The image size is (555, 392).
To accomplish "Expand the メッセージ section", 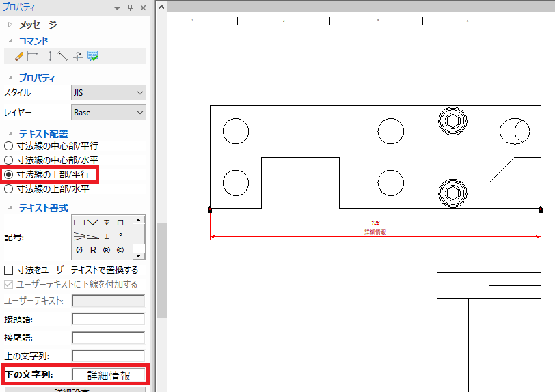I will coord(10,25).
